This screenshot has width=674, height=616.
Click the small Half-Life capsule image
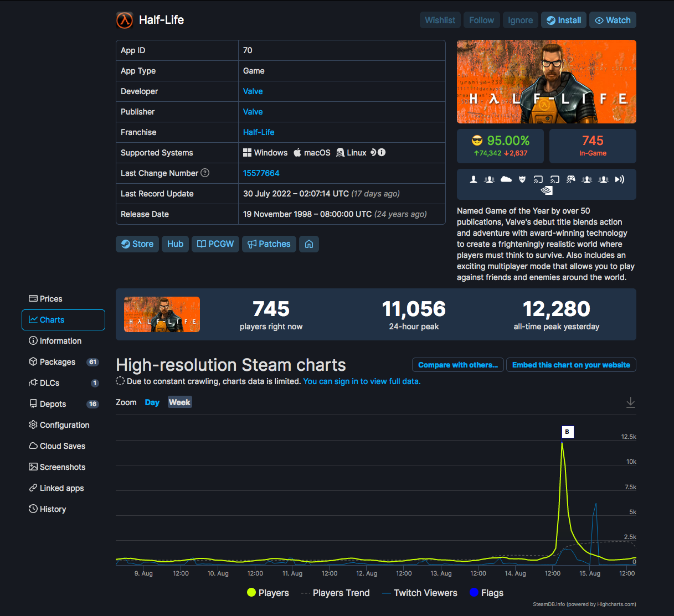click(x=162, y=314)
